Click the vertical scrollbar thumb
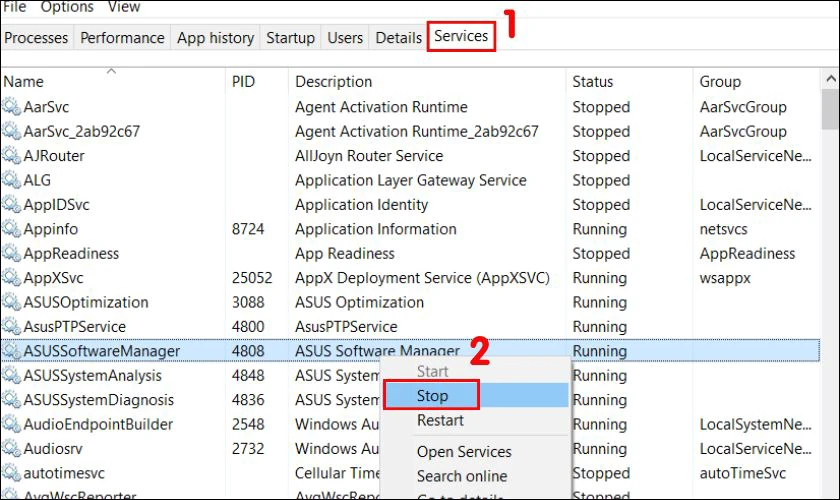 (x=830, y=109)
